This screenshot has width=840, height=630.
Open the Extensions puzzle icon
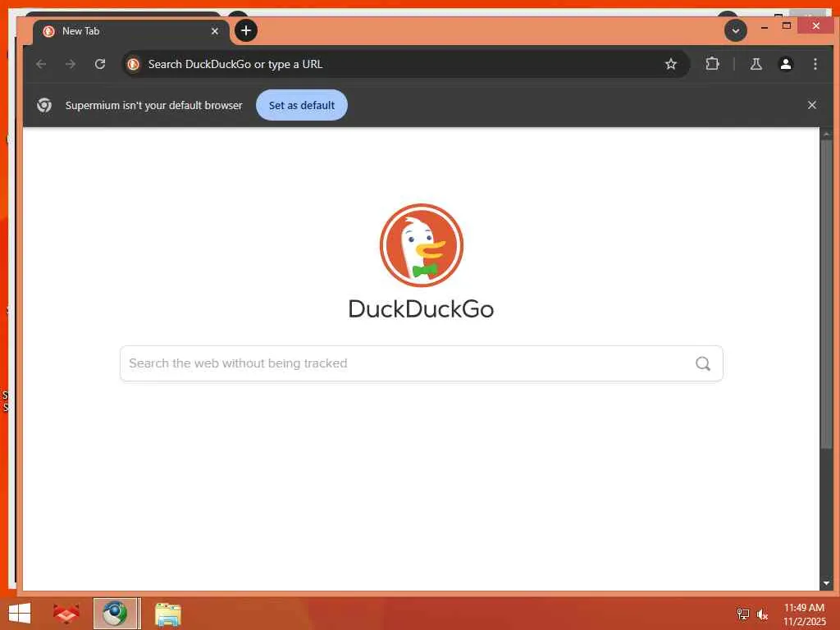(712, 64)
